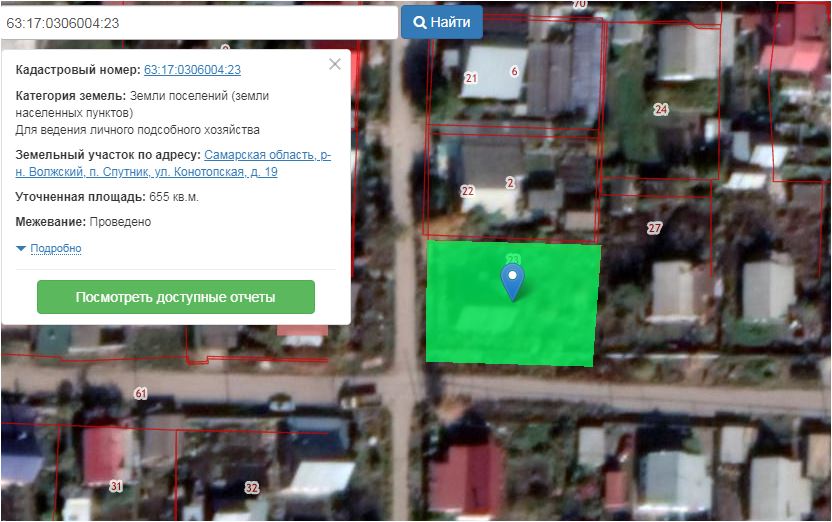Image resolution: width=832 pixels, height=522 pixels.
Task: Select parcel labeled 32 on map
Action: 252,488
